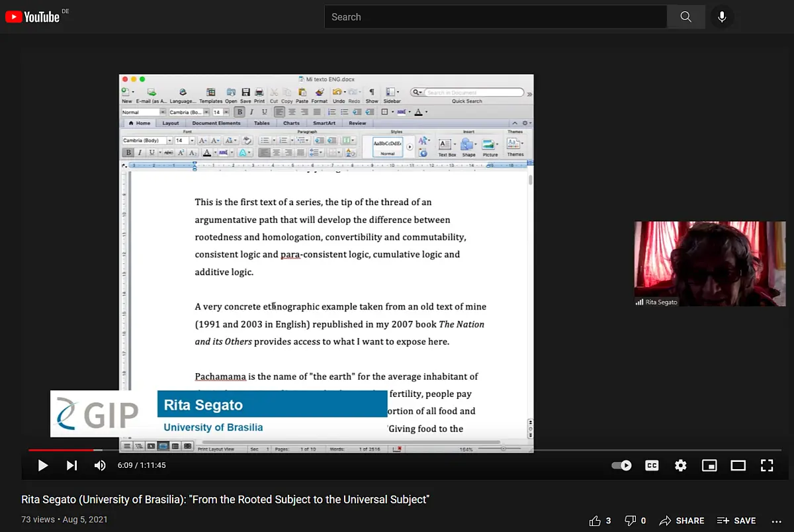Open the Templates icon in Word toolbar
Viewport: 794px width, 532px height.
click(210, 92)
